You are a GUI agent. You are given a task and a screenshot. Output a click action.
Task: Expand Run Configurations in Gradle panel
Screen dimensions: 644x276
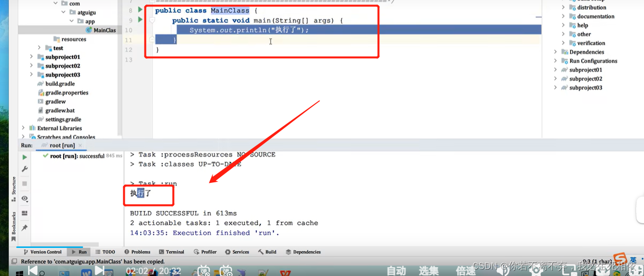555,61
